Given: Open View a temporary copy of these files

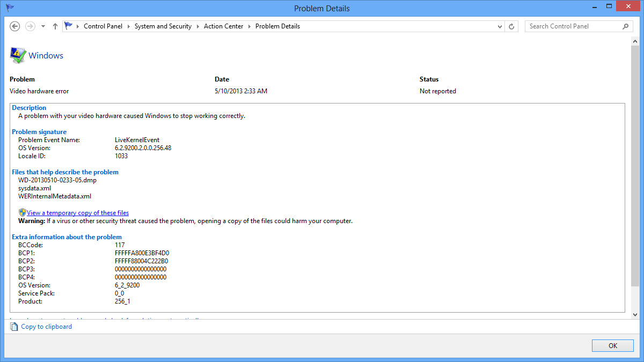Looking at the screenshot, I should click(78, 213).
